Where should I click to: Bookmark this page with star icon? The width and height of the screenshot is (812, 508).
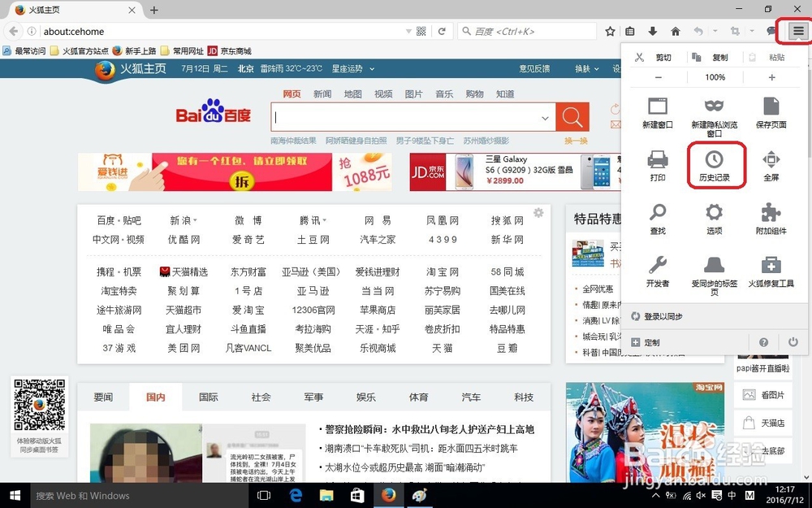(610, 31)
